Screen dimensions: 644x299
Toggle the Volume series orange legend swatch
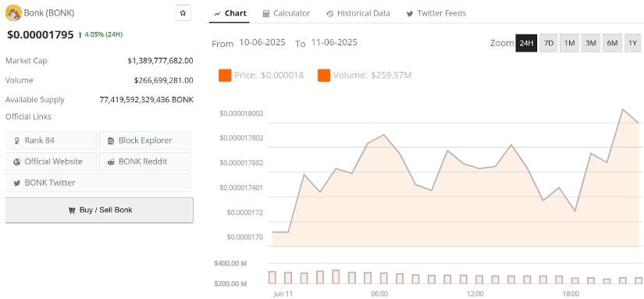(x=324, y=76)
